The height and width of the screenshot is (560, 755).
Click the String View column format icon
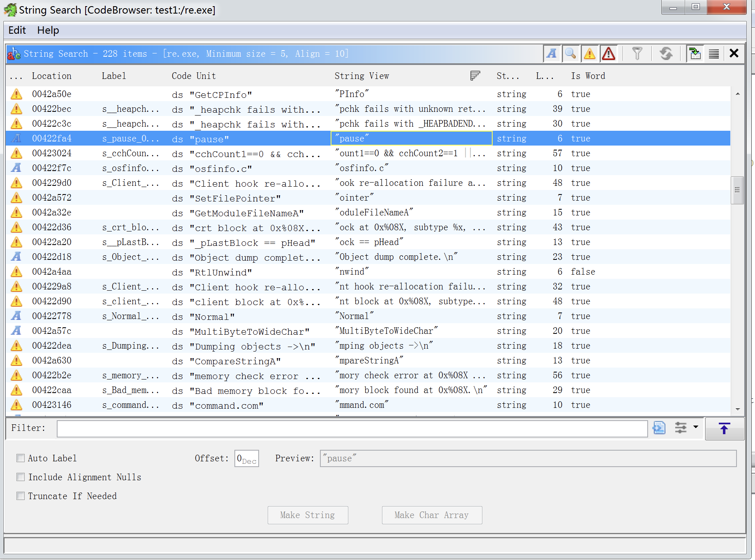click(475, 76)
